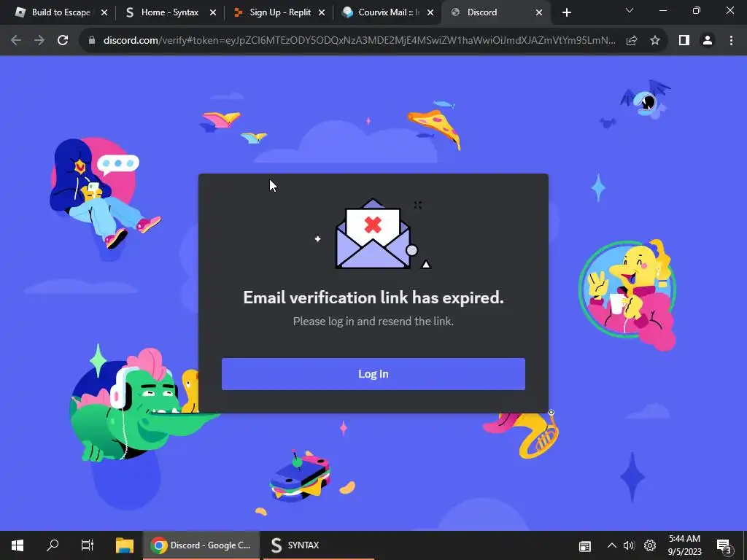
Task: Open the notification center icon
Action: coord(724,545)
